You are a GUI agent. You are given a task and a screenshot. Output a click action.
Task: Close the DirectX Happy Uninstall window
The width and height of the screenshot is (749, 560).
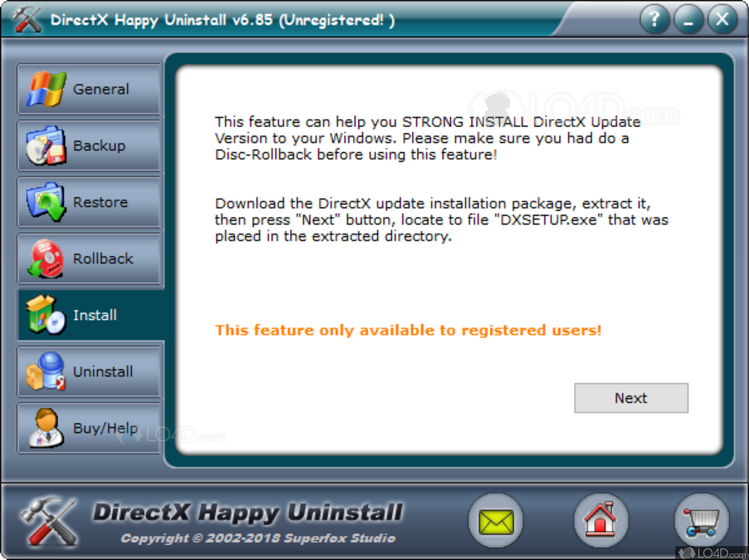(x=723, y=20)
